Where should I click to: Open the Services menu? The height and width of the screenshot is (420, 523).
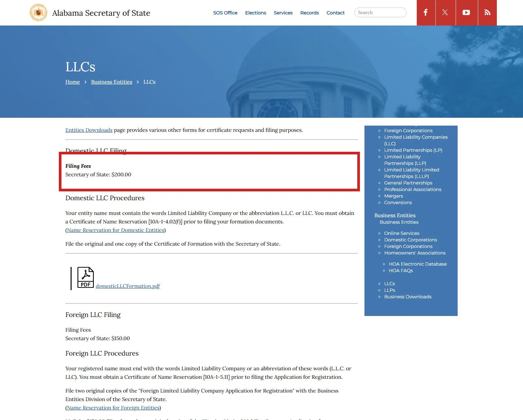click(x=283, y=13)
